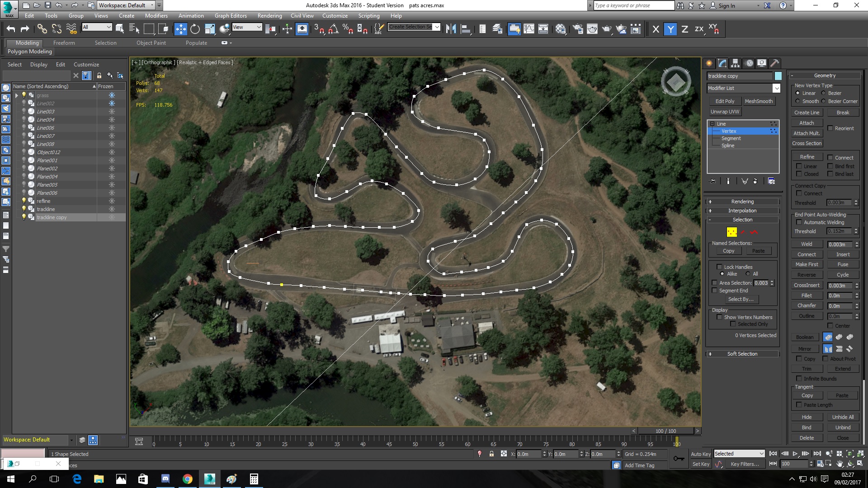Screen dimensions: 868x488
Task: Open Select by Name tool
Action: click(x=134, y=29)
